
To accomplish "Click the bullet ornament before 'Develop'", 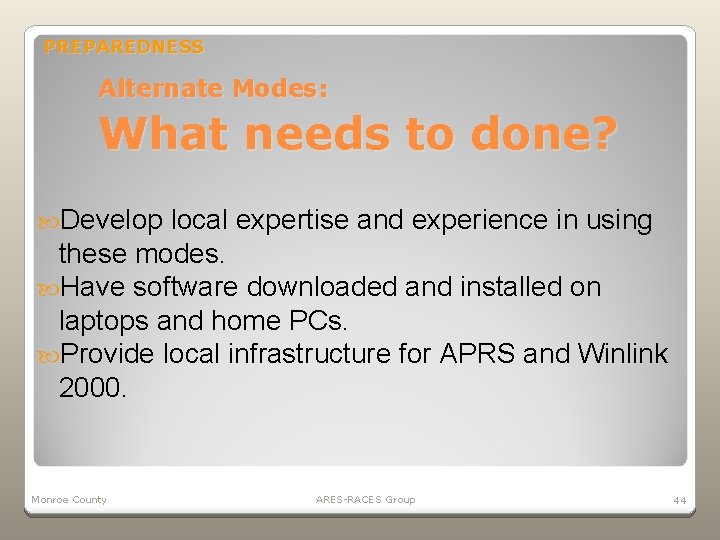I will point(48,223).
